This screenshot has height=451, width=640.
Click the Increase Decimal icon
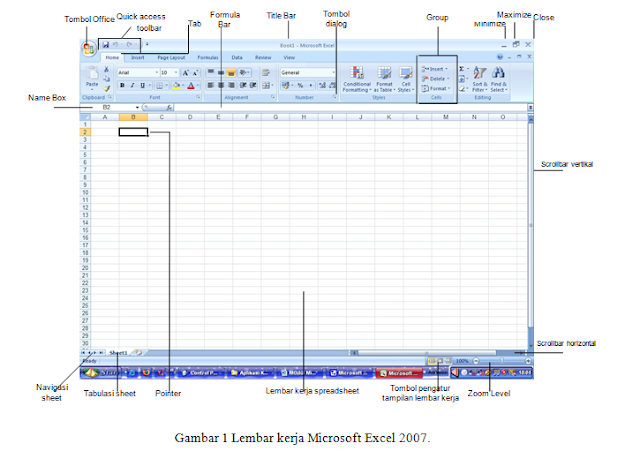(322, 85)
